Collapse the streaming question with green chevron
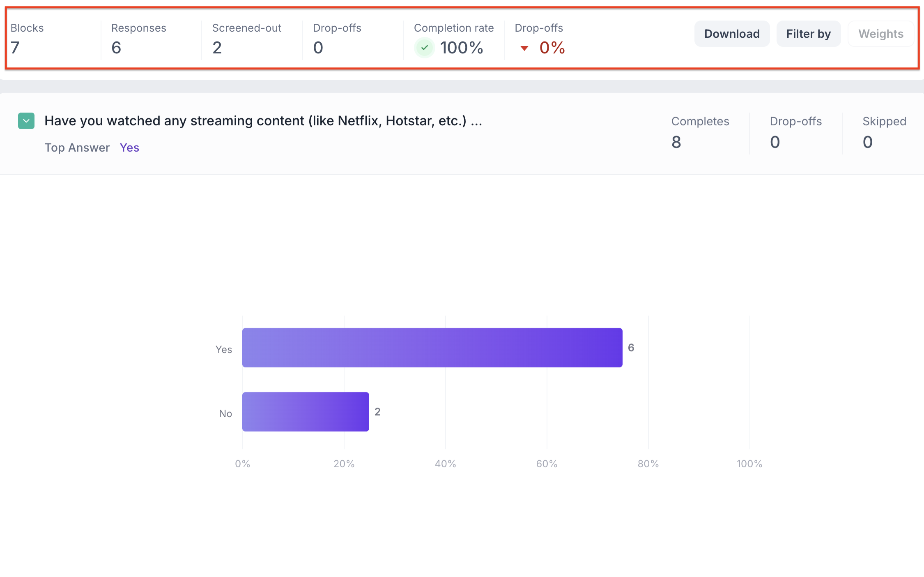The width and height of the screenshot is (924, 577). [26, 121]
